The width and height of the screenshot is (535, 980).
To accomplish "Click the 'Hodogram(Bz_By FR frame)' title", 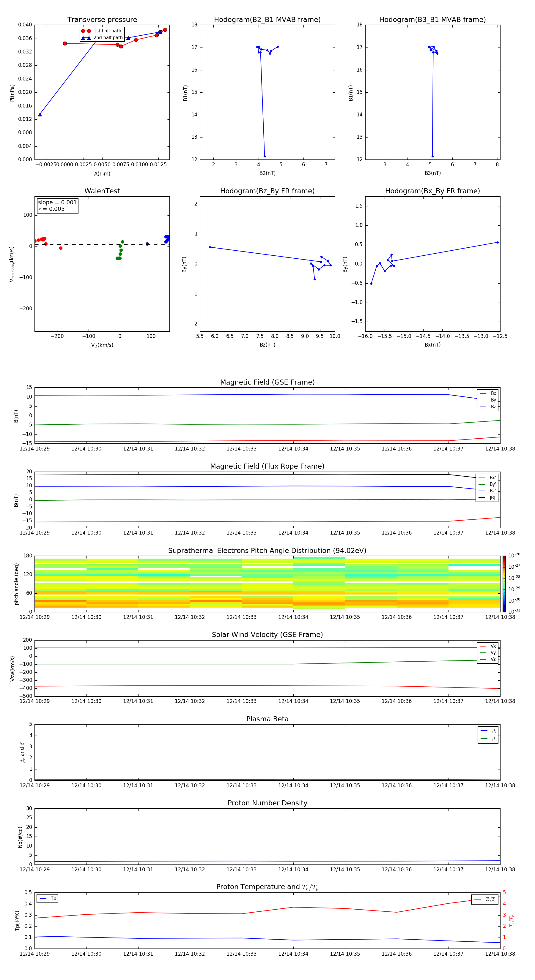I will [267, 191].
